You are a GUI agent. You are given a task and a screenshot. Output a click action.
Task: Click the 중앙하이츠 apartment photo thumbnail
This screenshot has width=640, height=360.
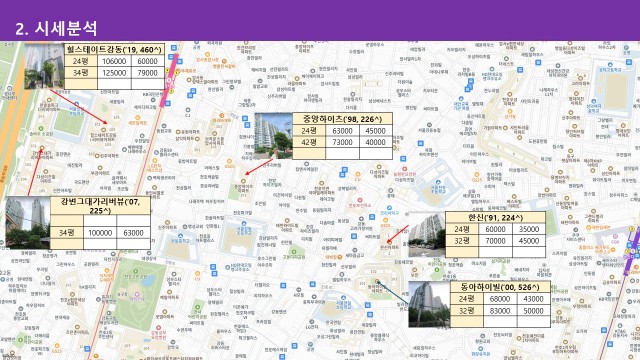[273, 136]
